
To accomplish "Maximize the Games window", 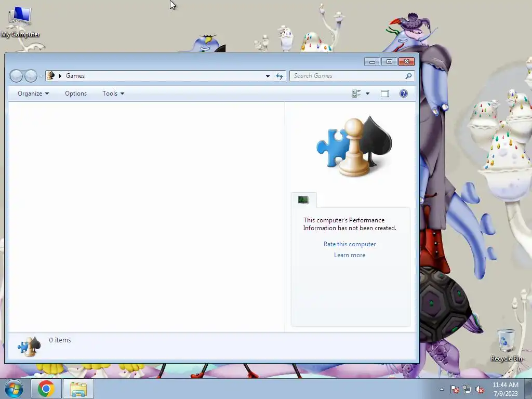I will [x=389, y=61].
